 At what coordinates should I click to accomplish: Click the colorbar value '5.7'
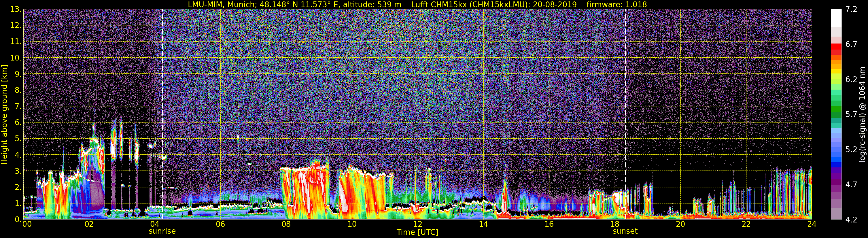coord(851,114)
